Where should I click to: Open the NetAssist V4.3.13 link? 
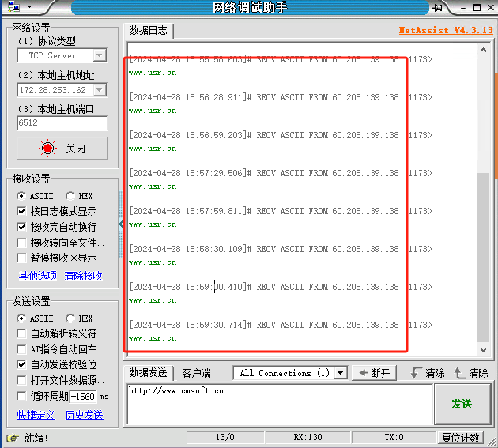pyautogui.click(x=445, y=31)
